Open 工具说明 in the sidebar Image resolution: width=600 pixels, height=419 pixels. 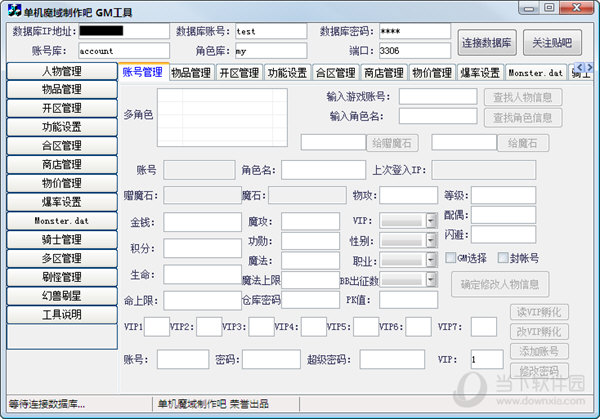click(x=62, y=315)
